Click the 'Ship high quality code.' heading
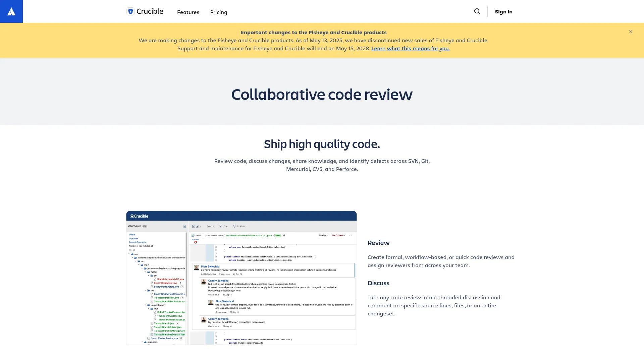The height and width of the screenshot is (362, 644). pos(322,144)
